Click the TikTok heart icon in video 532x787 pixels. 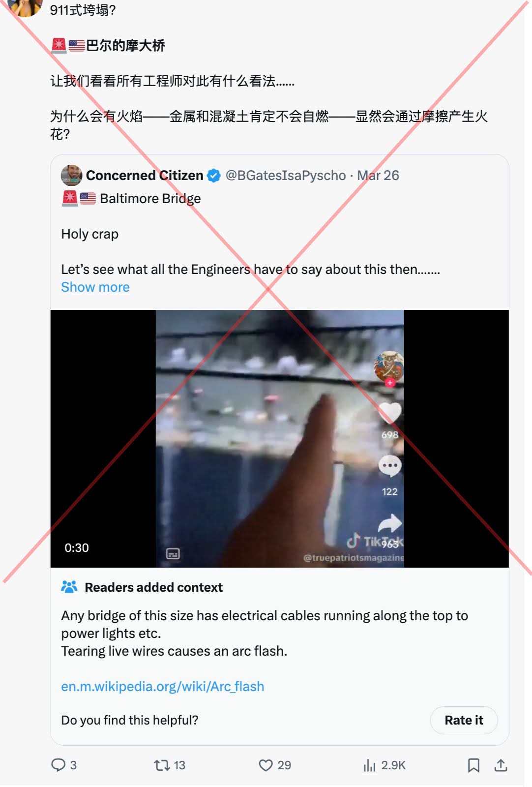coord(390,413)
